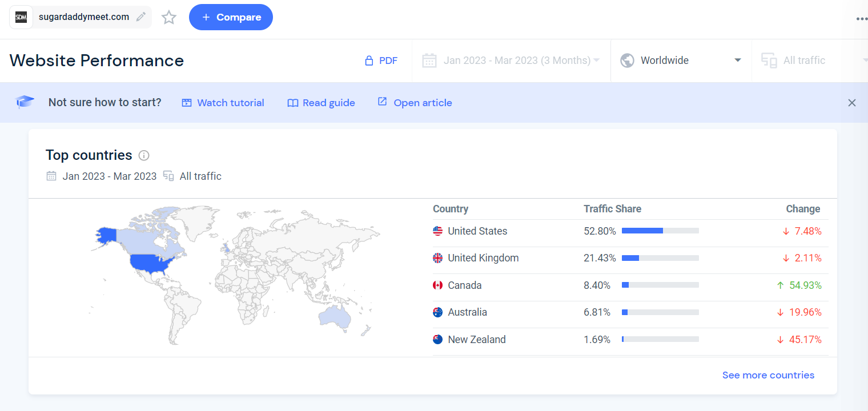
Task: Click the graduation cap tutorial icon
Action: coord(25,102)
